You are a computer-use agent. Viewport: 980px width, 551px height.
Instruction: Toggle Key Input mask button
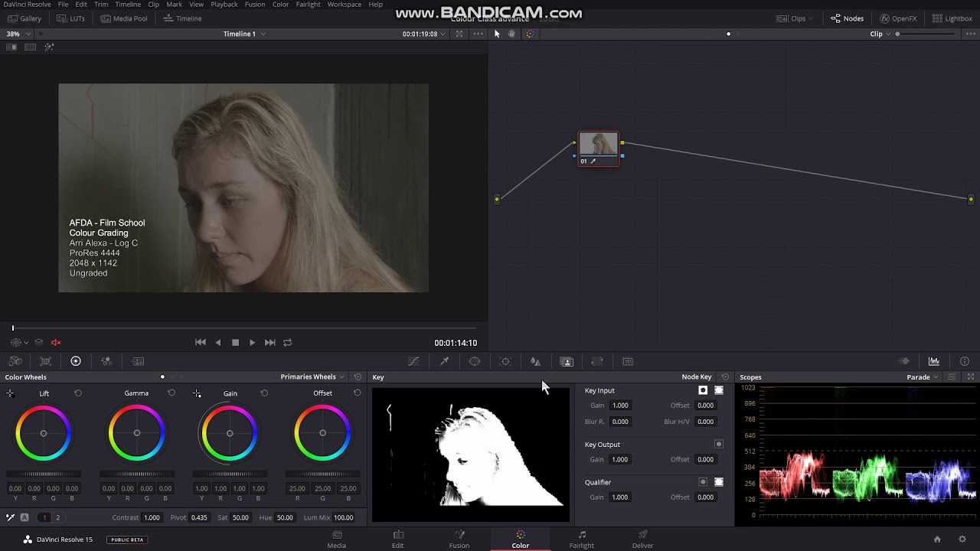click(719, 390)
